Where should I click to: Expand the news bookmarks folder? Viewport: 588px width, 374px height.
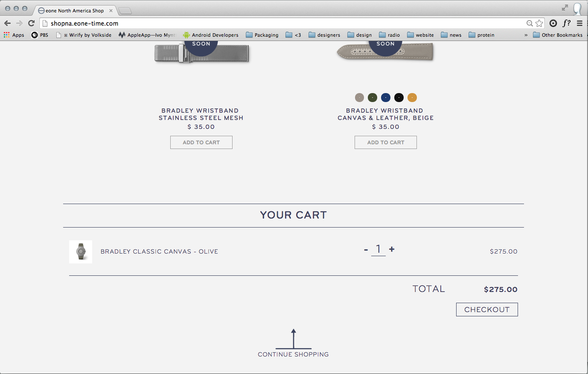[451, 35]
